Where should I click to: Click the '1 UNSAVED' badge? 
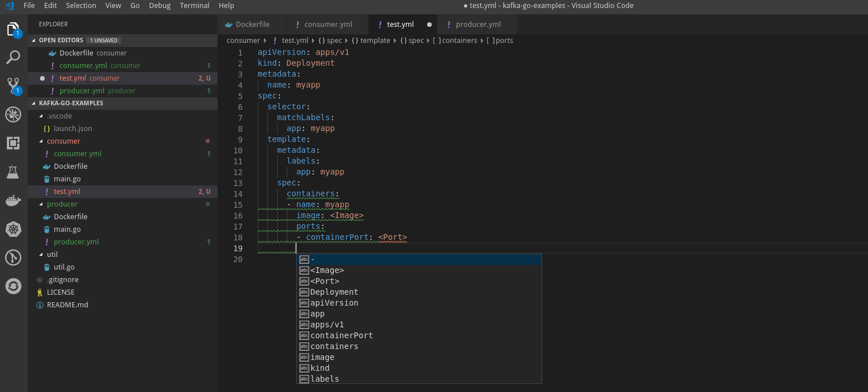pos(104,41)
